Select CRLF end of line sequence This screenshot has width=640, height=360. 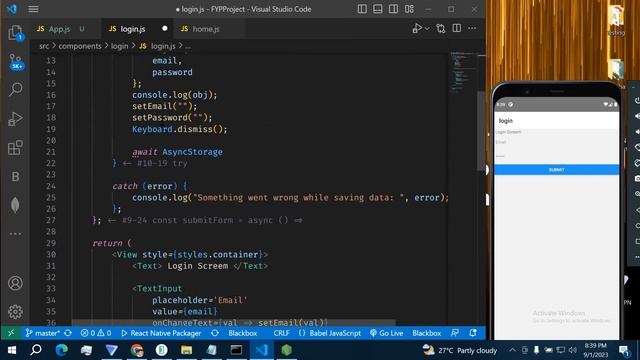pyautogui.click(x=281, y=333)
